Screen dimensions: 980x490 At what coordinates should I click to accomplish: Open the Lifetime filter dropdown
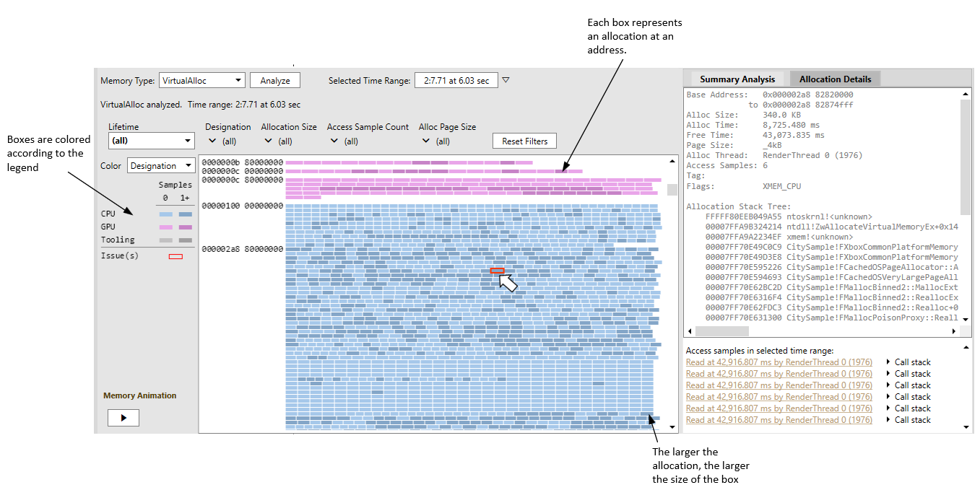click(x=152, y=141)
